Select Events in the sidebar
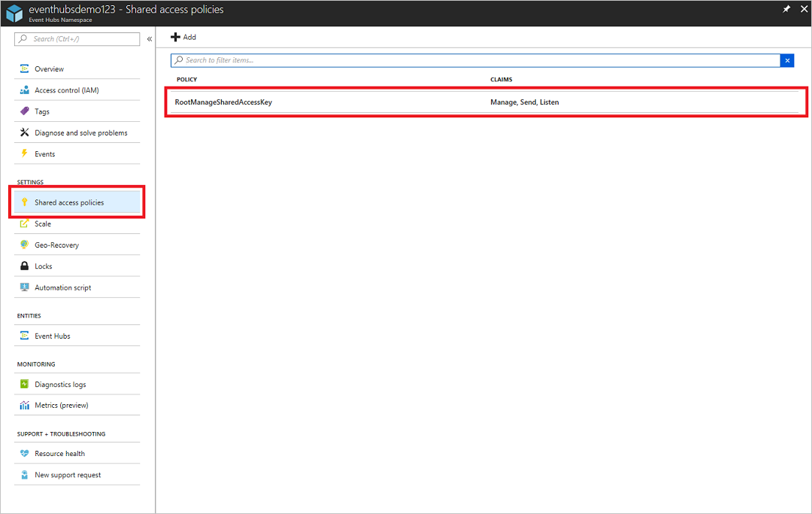 pyautogui.click(x=77, y=154)
